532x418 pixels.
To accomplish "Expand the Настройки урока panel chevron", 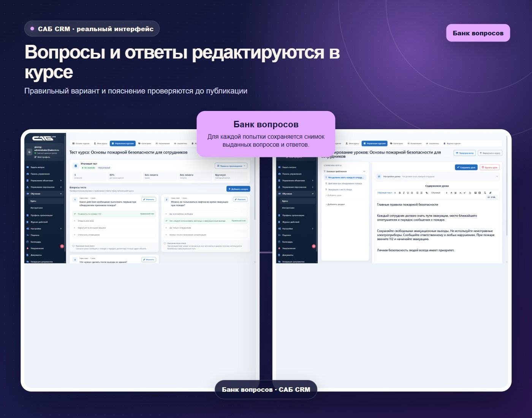I will [497, 176].
